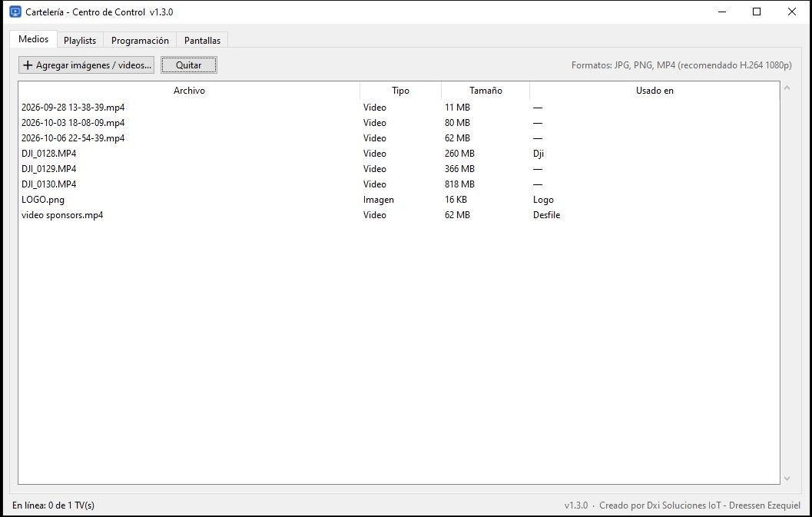The width and height of the screenshot is (812, 517).
Task: Click the Logo playlist usage cell
Action: pyautogui.click(x=543, y=200)
